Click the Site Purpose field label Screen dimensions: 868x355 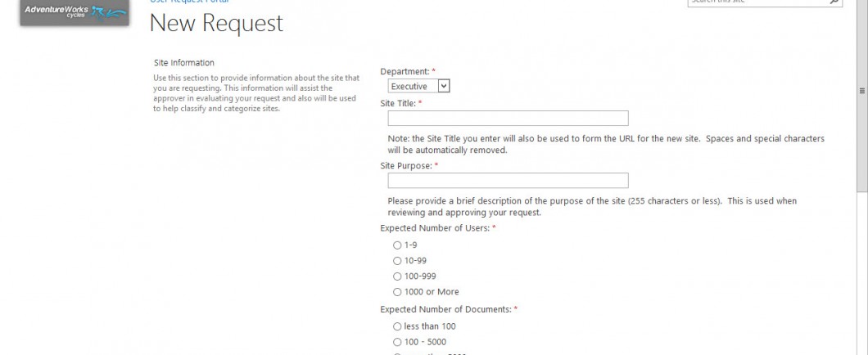coord(406,165)
